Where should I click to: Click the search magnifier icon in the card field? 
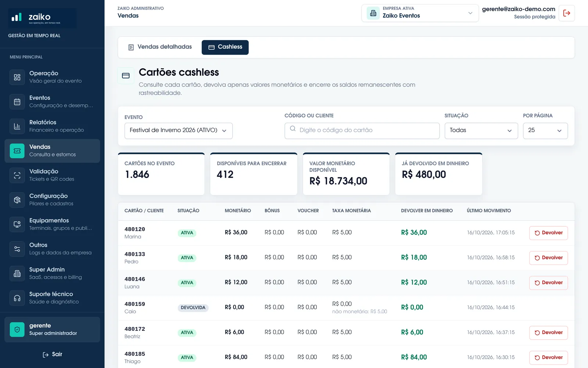tap(293, 129)
